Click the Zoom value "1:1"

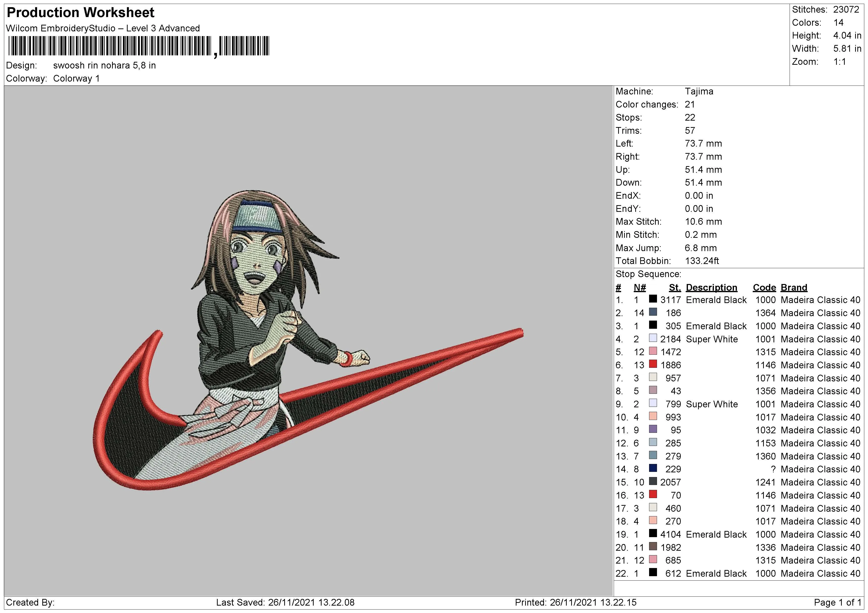[x=840, y=62]
